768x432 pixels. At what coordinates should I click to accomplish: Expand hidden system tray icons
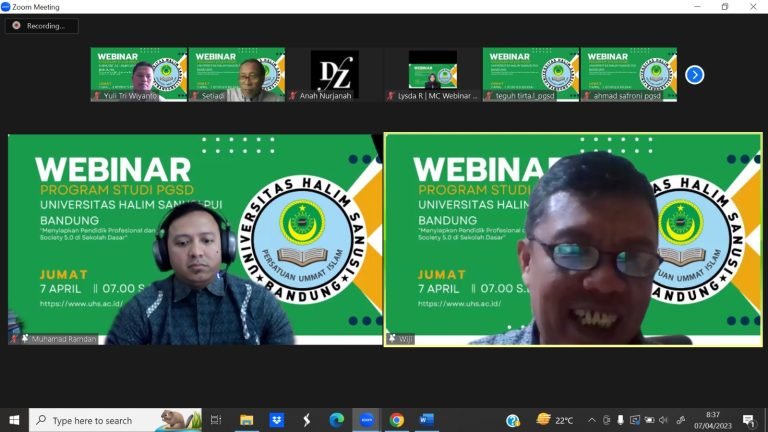(591, 420)
